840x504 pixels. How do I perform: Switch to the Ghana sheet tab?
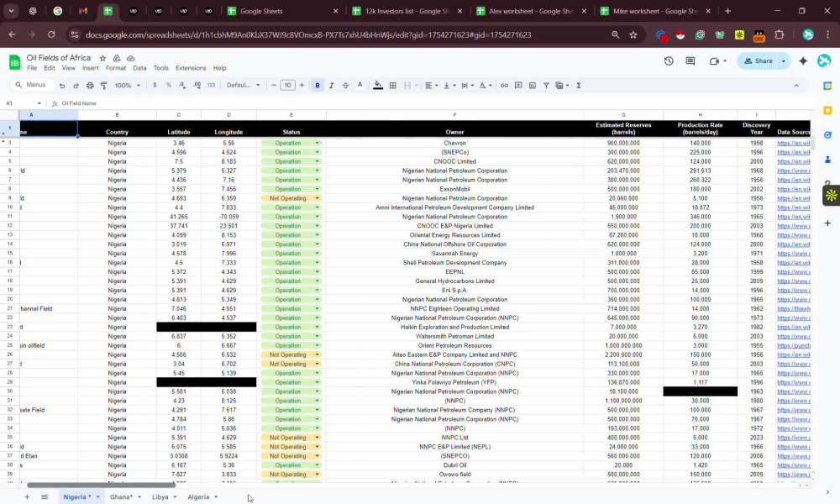click(121, 497)
